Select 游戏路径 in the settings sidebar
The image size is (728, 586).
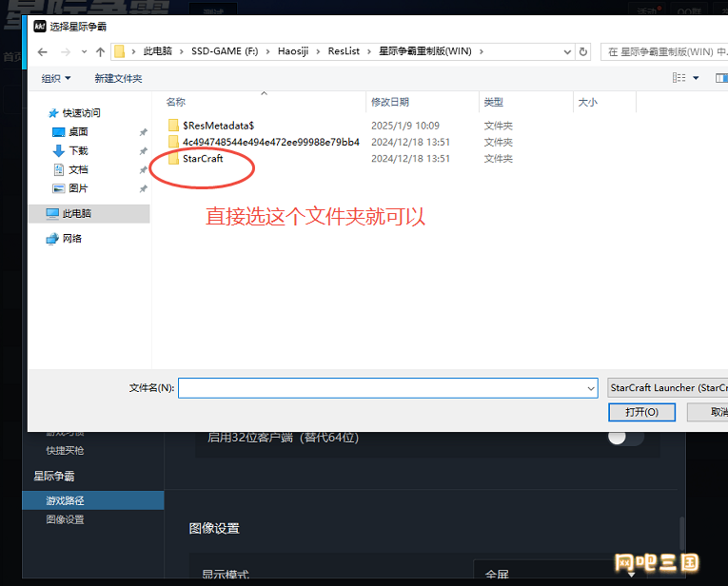point(65,500)
